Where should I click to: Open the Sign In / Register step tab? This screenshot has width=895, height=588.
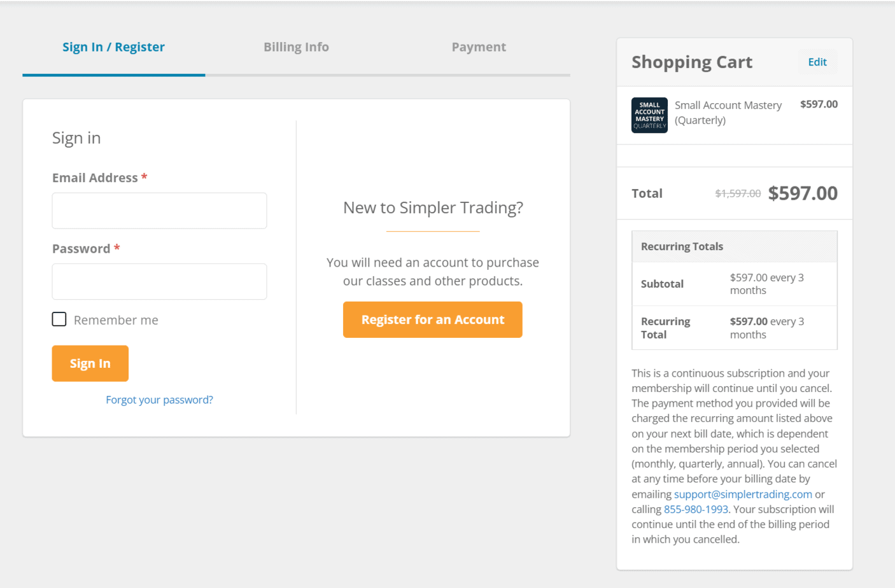pos(113,47)
